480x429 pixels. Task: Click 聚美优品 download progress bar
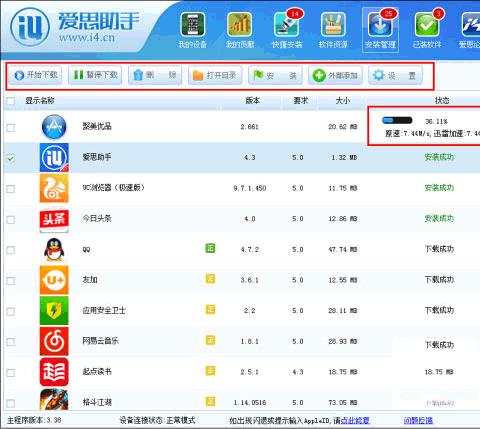[x=397, y=120]
